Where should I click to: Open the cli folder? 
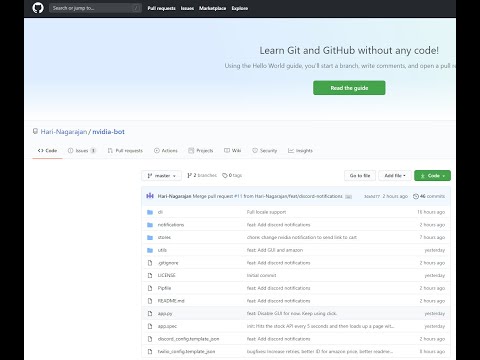[160, 212]
